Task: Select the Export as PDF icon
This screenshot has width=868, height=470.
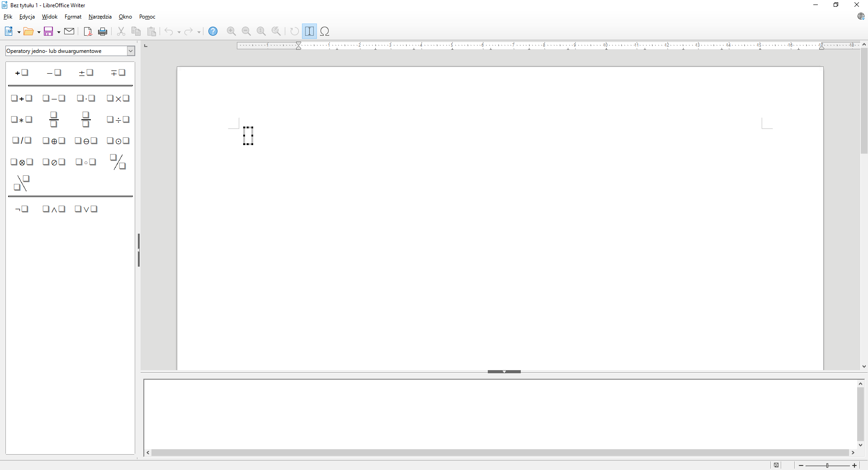Action: (x=88, y=31)
